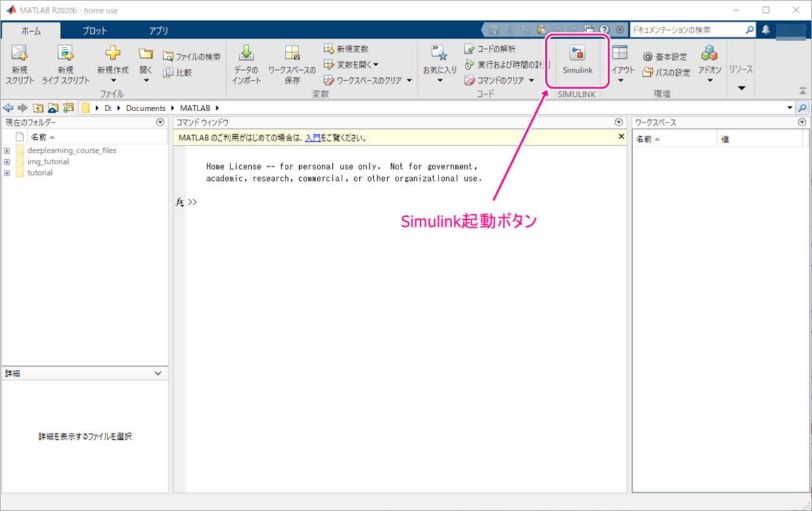Image resolution: width=812 pixels, height=511 pixels.
Task: Switch to the プロット tab
Action: 95,31
